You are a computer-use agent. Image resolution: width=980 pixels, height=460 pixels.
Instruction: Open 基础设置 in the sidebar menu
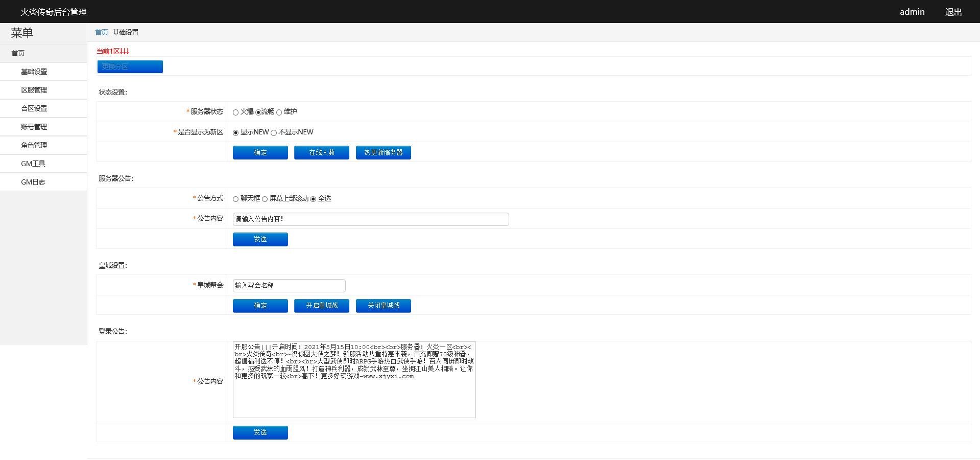pyautogui.click(x=34, y=72)
